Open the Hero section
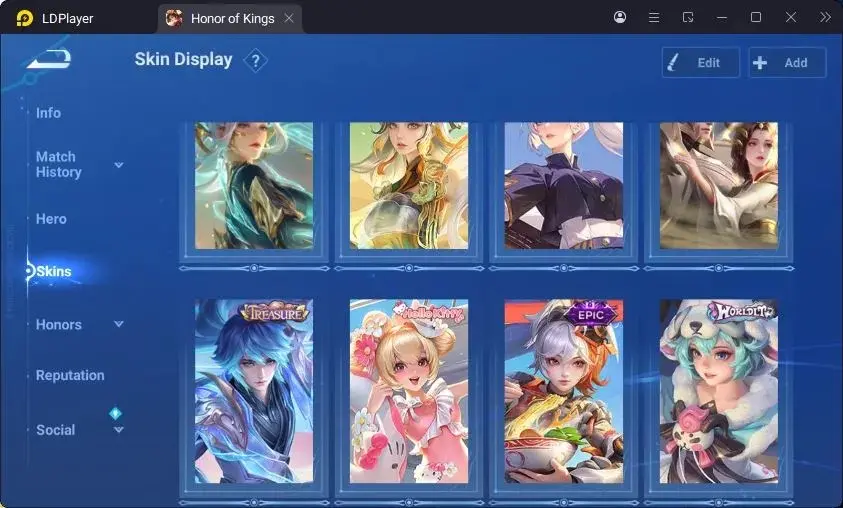This screenshot has height=508, width=843. click(51, 219)
